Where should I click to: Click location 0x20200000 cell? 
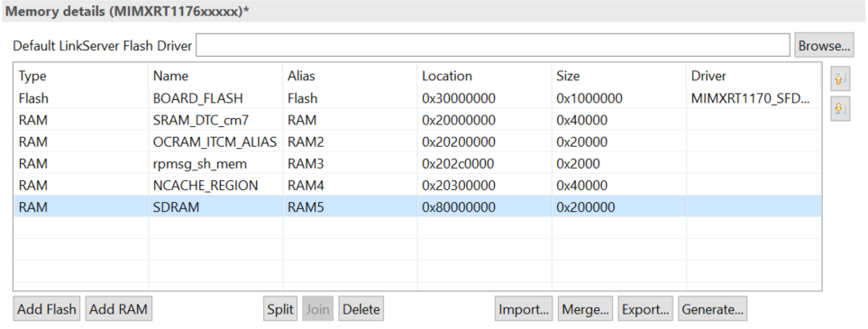pos(484,142)
